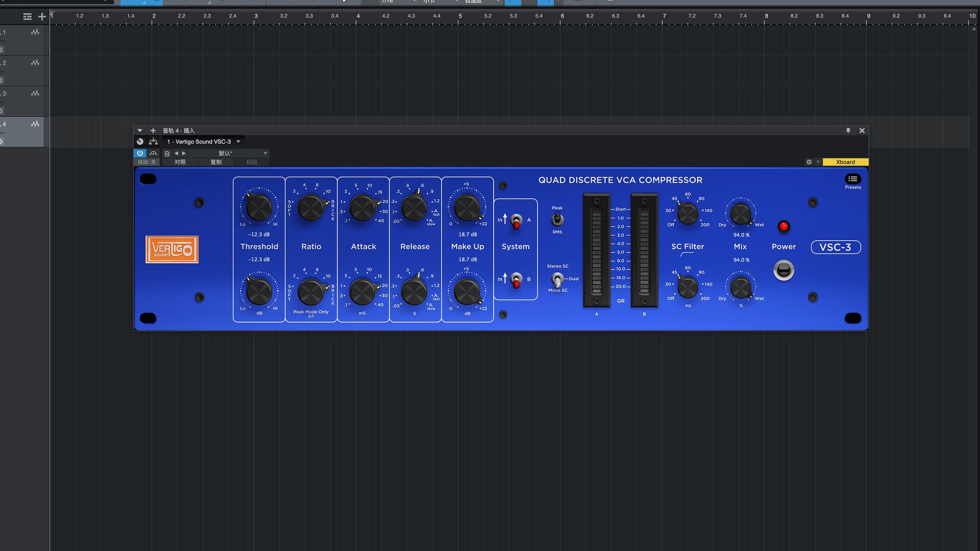This screenshot has width=980, height=551.
Task: Adjust channel A Threshold knob
Action: 259,208
